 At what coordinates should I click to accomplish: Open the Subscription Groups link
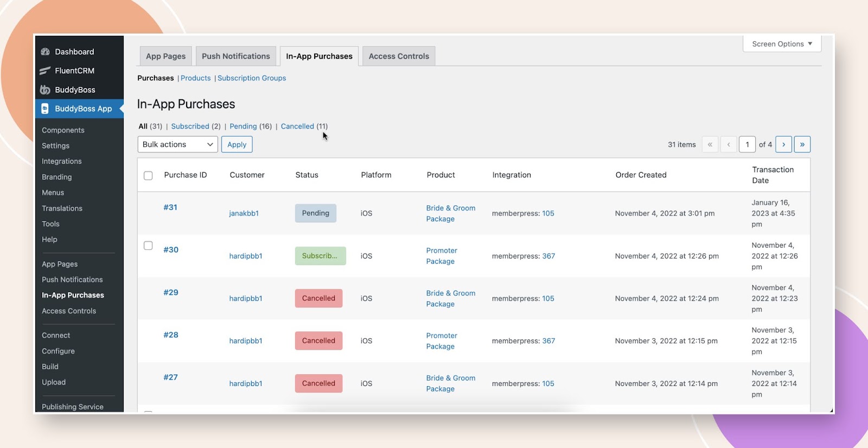point(252,78)
